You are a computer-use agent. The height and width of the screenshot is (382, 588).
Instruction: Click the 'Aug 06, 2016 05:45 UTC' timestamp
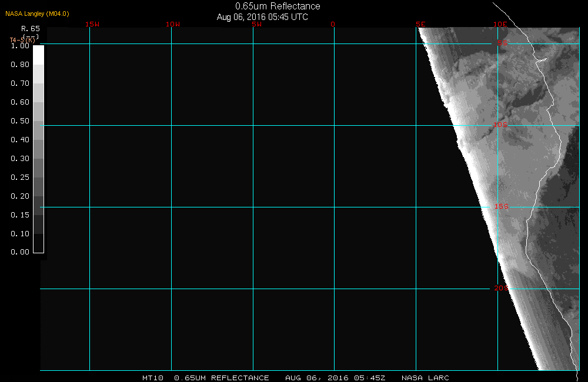[x=262, y=17]
